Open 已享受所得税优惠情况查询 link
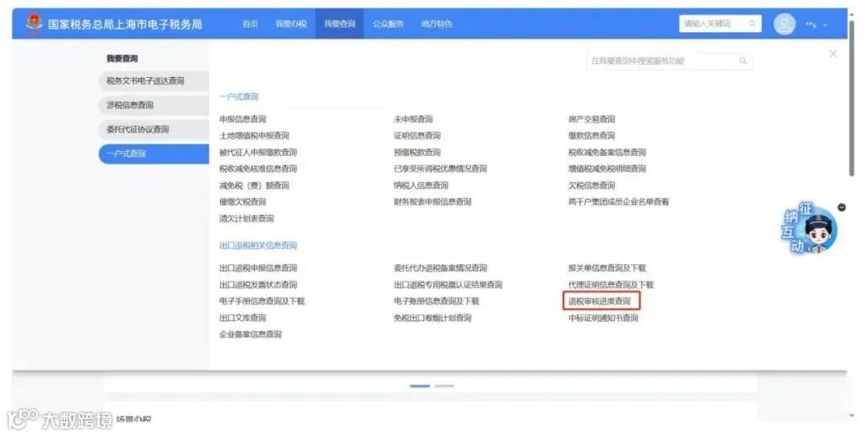Image resolution: width=868 pixels, height=436 pixels. coord(440,169)
